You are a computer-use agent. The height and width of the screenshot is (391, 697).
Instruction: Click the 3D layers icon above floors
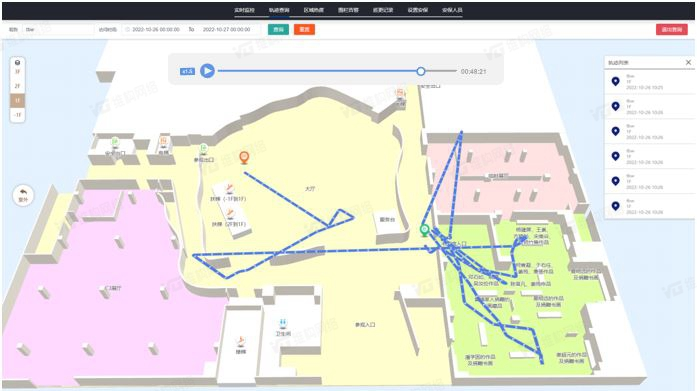(x=17, y=62)
